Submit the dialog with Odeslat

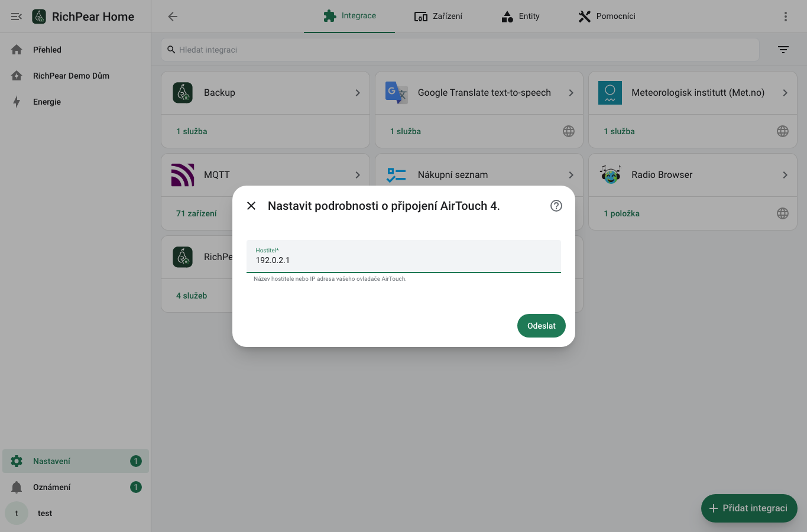(542, 326)
